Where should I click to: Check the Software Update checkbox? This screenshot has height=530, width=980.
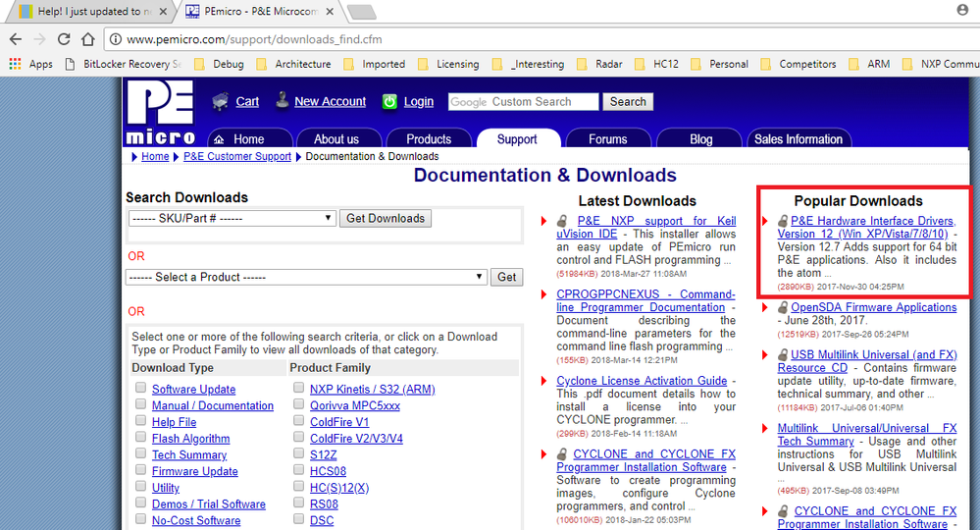(x=140, y=388)
